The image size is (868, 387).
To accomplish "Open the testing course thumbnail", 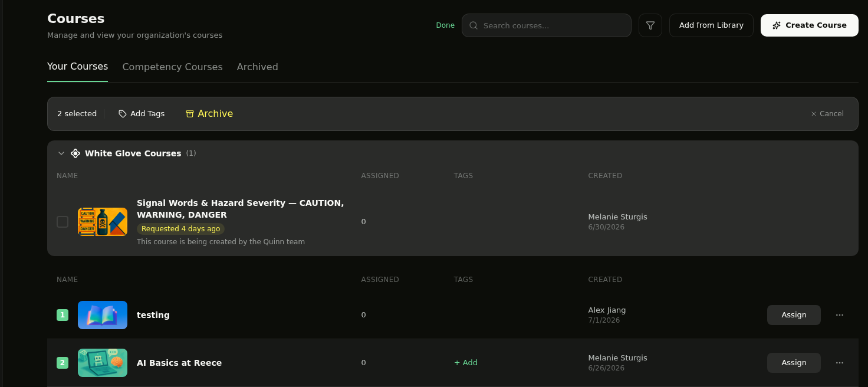I will 103,315.
